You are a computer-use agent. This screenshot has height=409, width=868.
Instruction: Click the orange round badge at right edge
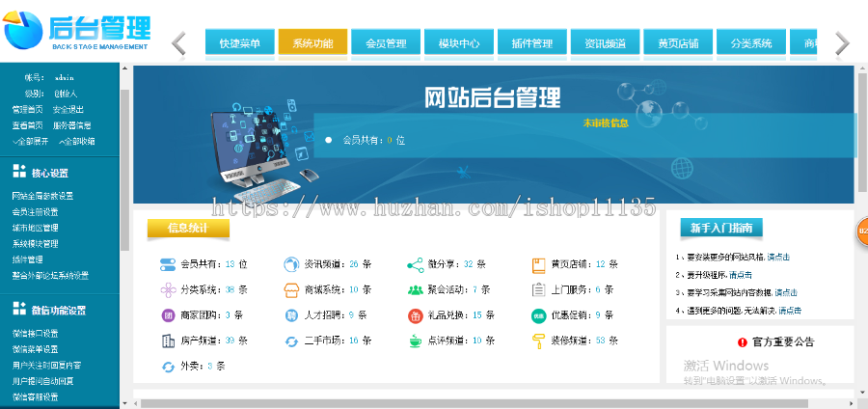862,232
